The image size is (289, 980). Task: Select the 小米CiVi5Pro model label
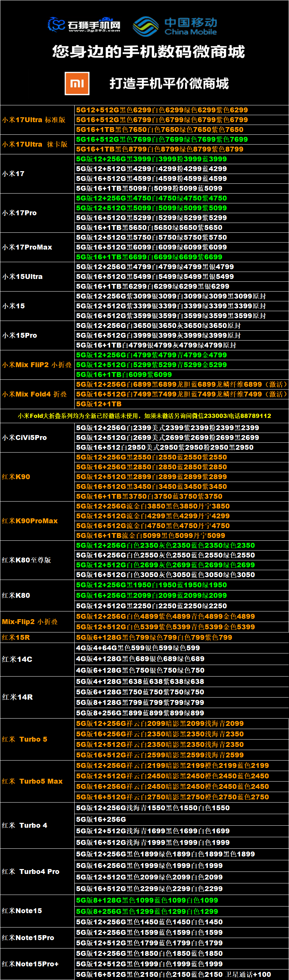(x=25, y=437)
